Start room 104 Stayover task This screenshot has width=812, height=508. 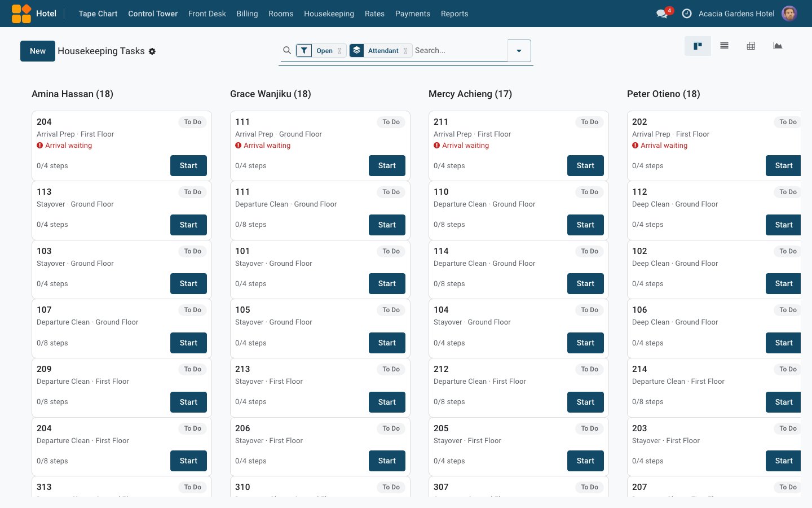pos(585,343)
